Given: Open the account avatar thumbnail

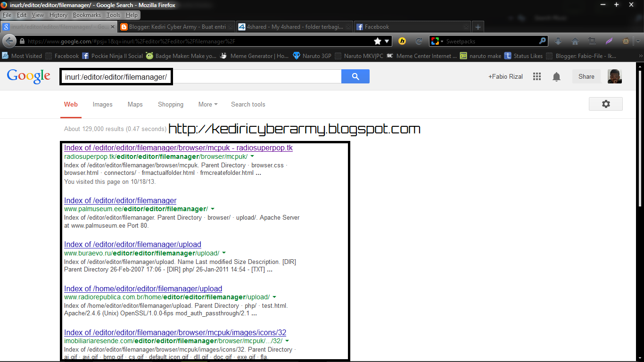Looking at the screenshot, I should 614,76.
